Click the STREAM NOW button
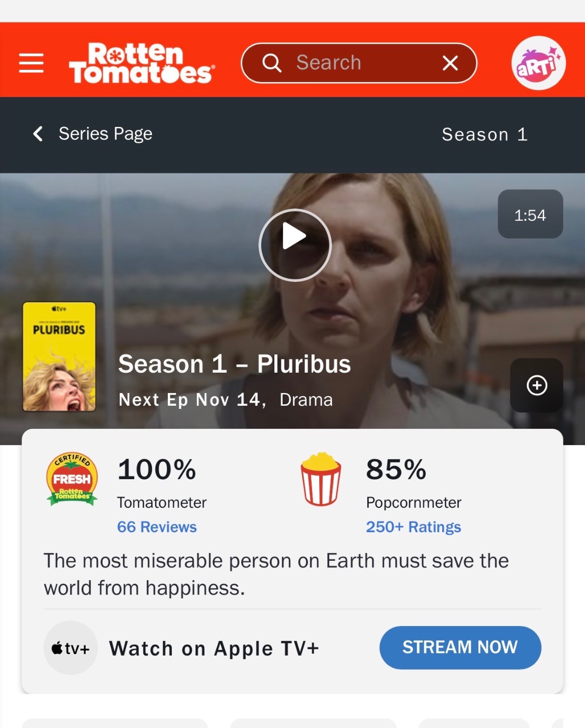 point(460,647)
